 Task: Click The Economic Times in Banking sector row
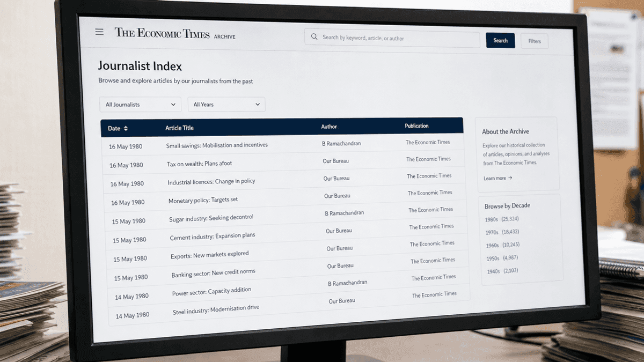(433, 261)
